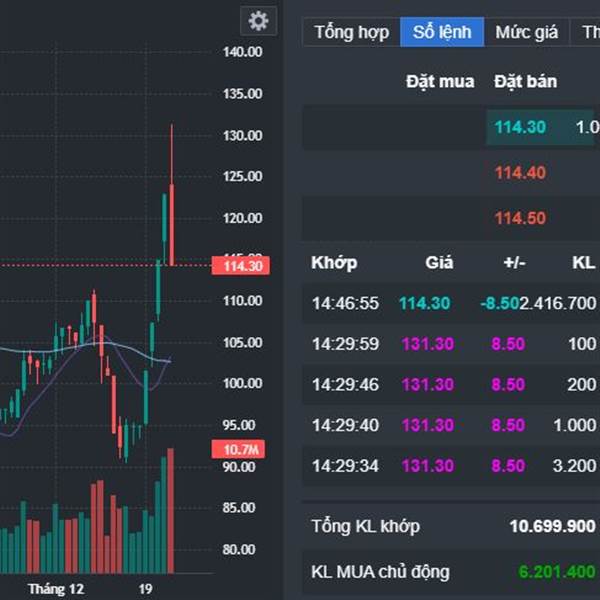Click the 14:29:34 trade row
The width and height of the screenshot is (600, 600).
click(x=450, y=466)
